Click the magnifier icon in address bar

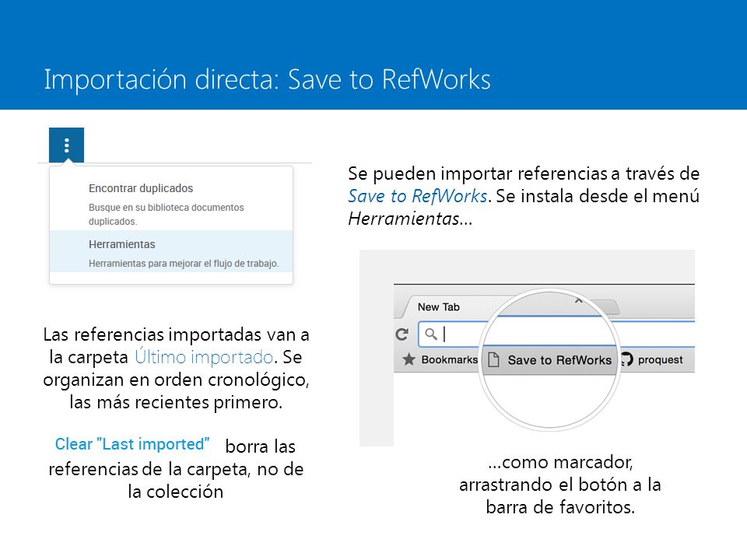click(431, 334)
